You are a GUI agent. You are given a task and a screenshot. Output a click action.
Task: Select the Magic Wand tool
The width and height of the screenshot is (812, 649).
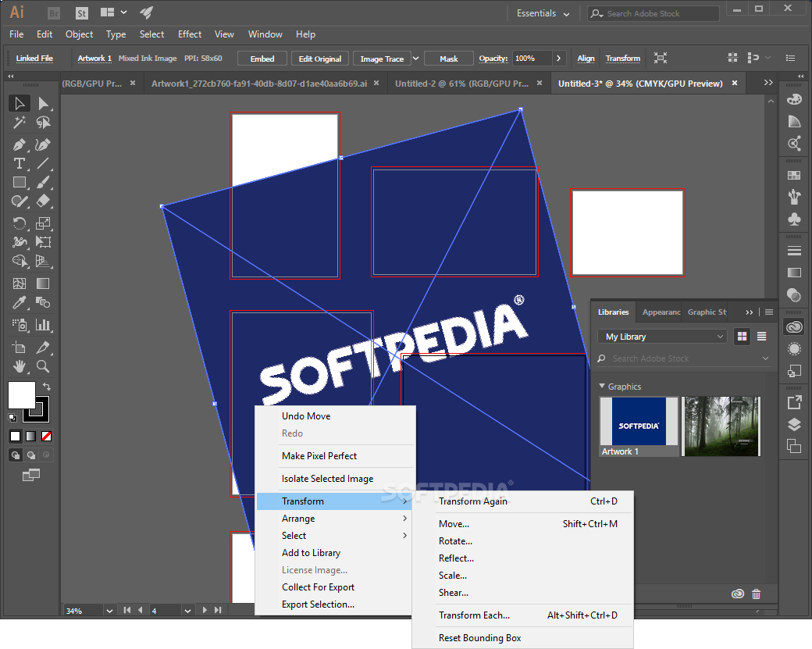20,123
